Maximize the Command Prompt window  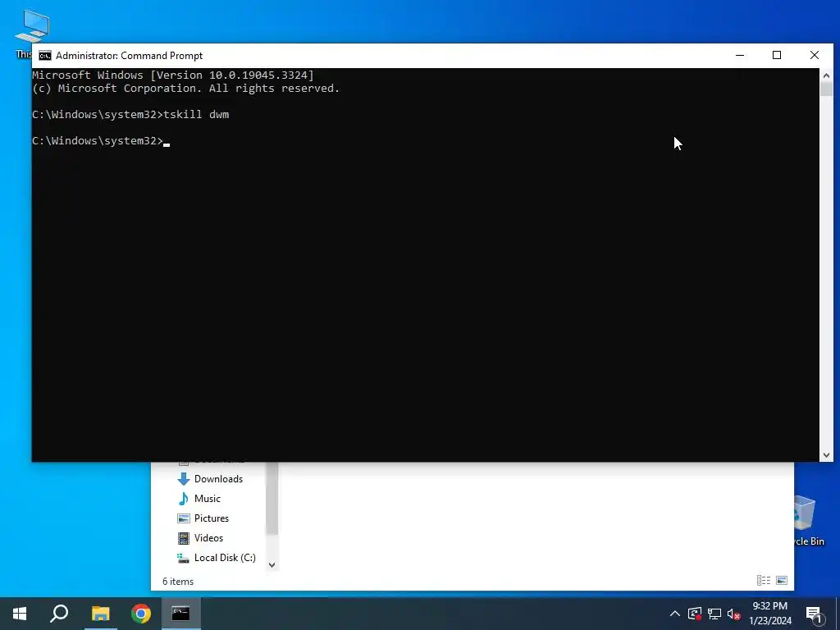[777, 55]
